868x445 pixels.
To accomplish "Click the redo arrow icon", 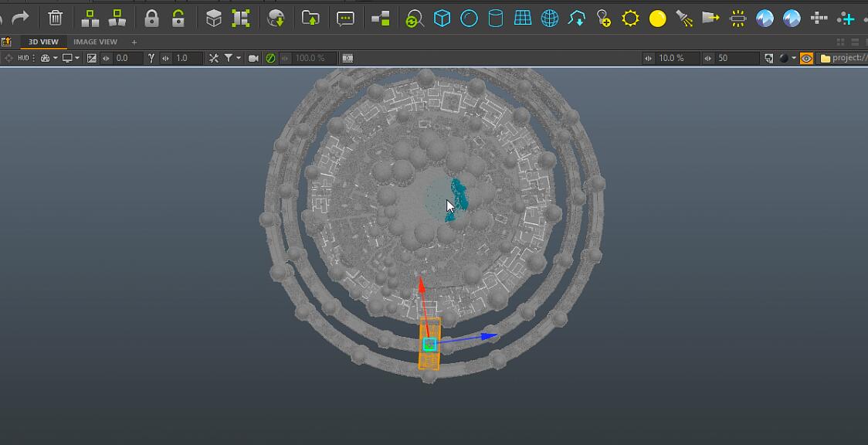I will 20,18.
